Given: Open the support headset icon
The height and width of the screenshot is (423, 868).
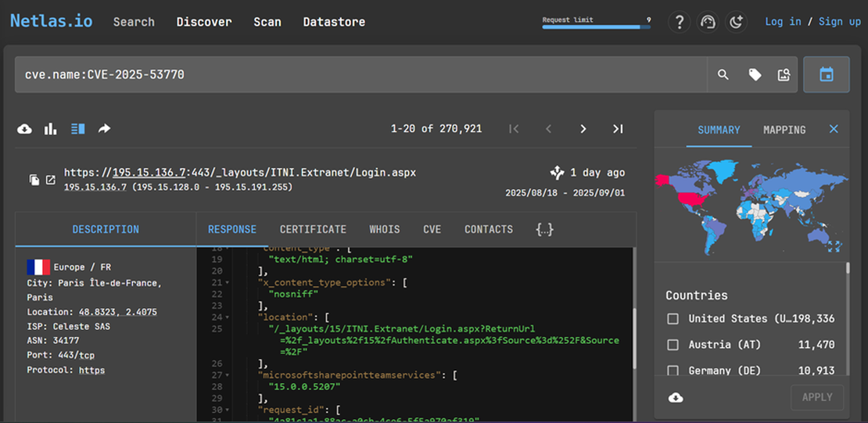Looking at the screenshot, I should (708, 22).
